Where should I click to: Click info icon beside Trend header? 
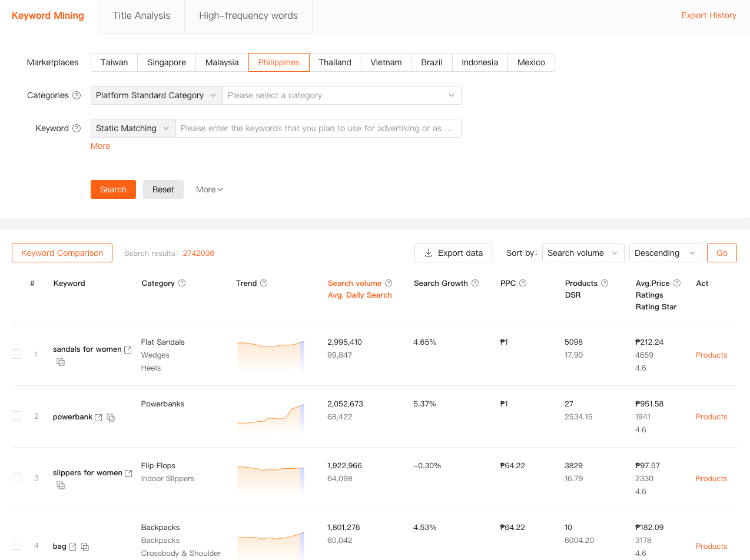pyautogui.click(x=264, y=283)
